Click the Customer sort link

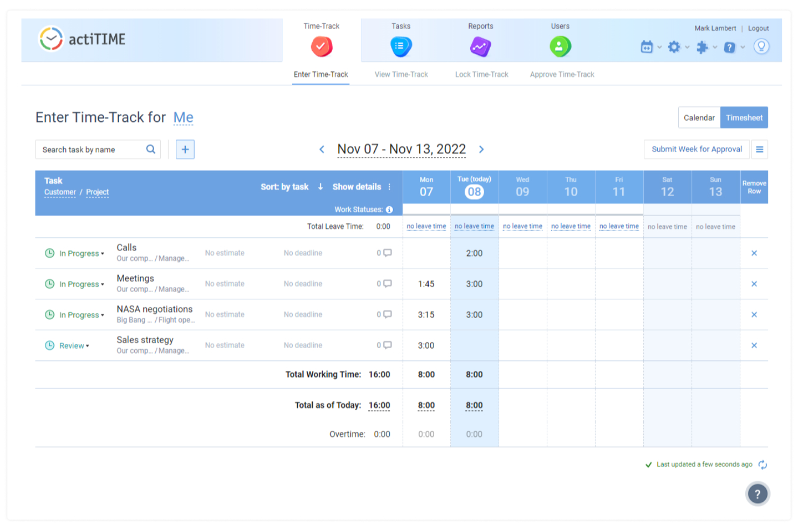pyautogui.click(x=60, y=192)
